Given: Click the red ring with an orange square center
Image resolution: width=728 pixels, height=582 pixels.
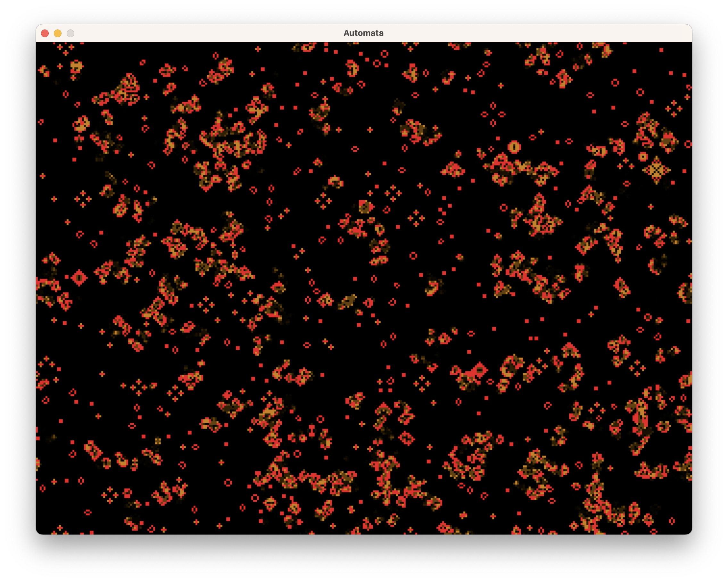Looking at the screenshot, I should (x=643, y=156).
